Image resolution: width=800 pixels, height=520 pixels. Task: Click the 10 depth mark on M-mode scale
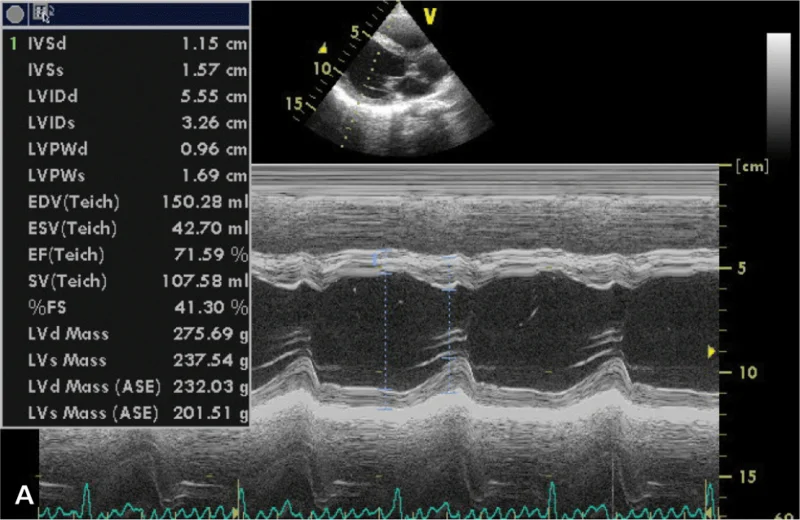pyautogui.click(x=748, y=373)
